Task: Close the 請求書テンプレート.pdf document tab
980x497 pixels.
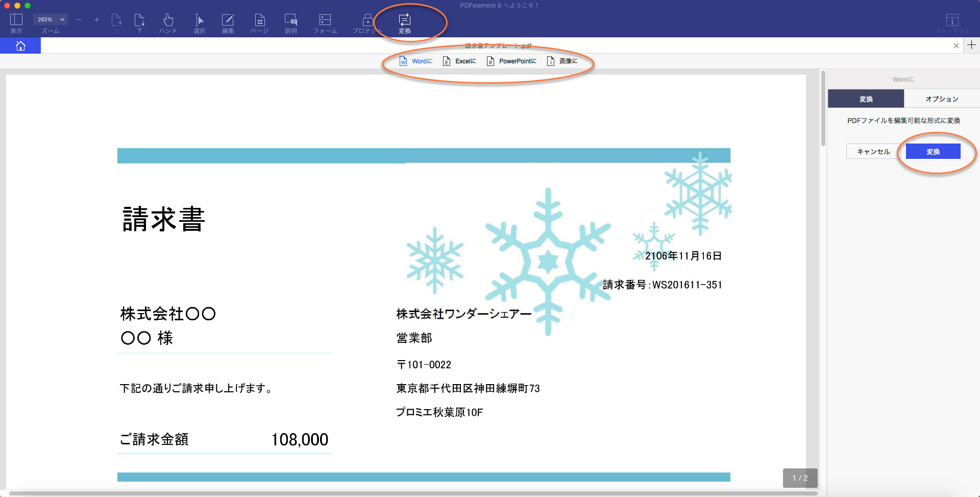Action: [x=956, y=45]
